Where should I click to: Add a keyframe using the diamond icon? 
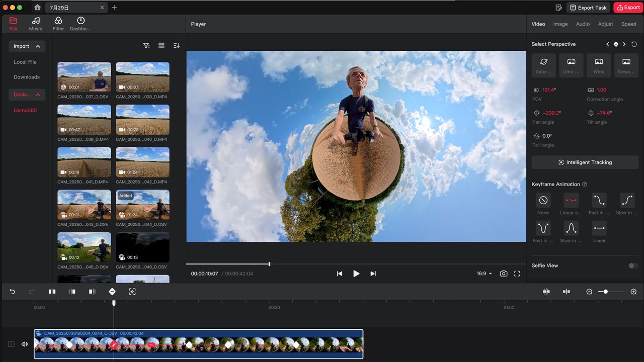112,292
